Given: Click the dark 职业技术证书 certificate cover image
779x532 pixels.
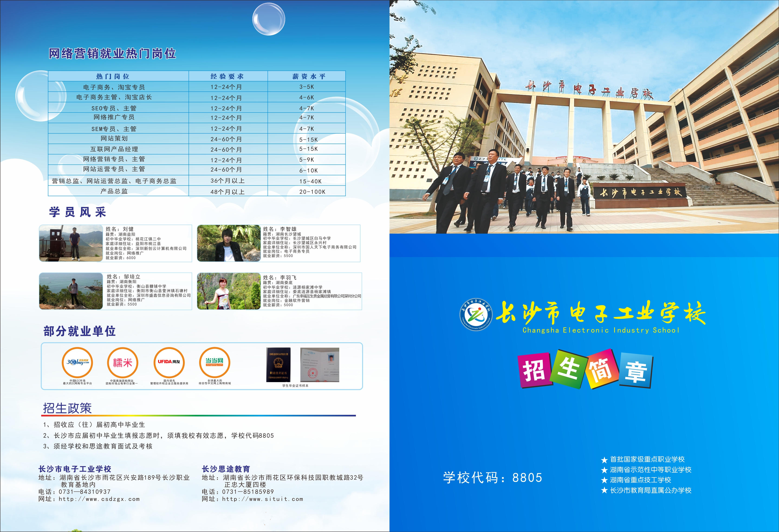Looking at the screenshot, I should [x=278, y=365].
